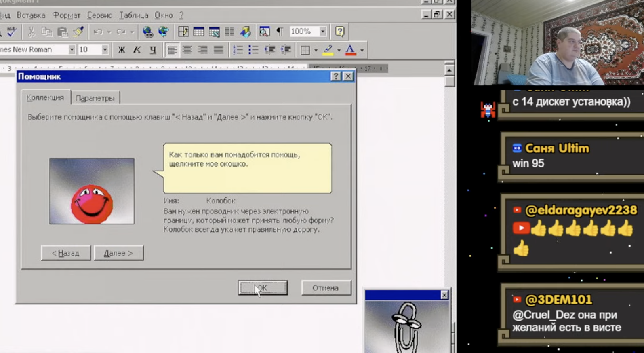Image resolution: width=644 pixels, height=353 pixels.
Task: Click the dialog's question mark help button
Action: [x=335, y=76]
